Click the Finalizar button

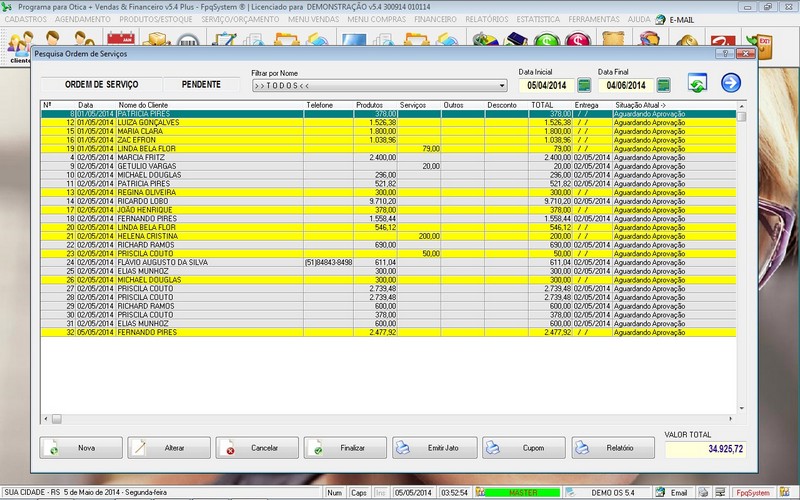point(345,447)
